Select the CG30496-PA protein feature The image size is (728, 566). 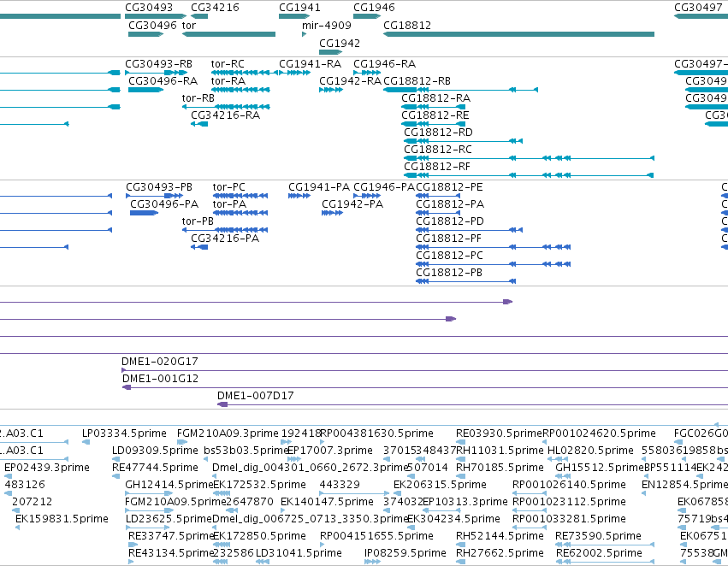pyautogui.click(x=144, y=213)
